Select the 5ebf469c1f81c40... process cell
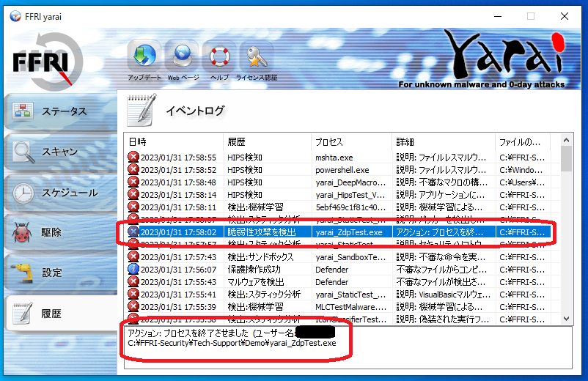The width and height of the screenshot is (588, 381). point(352,207)
